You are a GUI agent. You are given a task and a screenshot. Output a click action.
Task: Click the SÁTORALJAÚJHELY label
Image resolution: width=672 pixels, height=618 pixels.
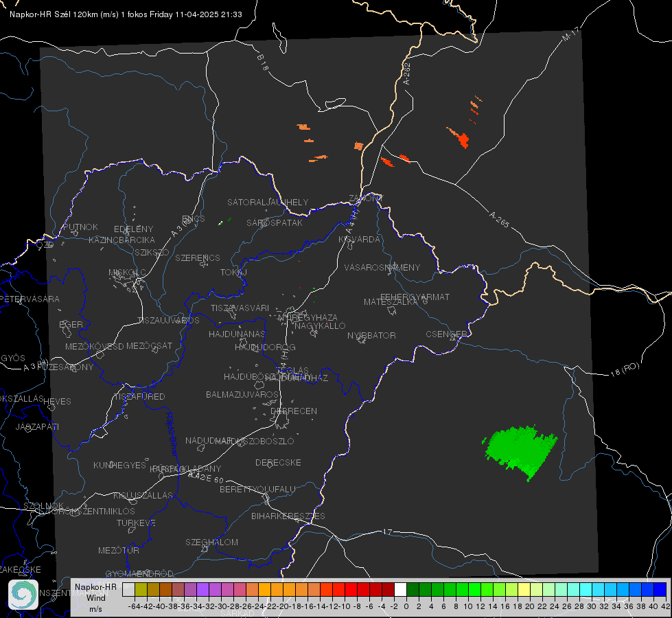[x=268, y=202]
